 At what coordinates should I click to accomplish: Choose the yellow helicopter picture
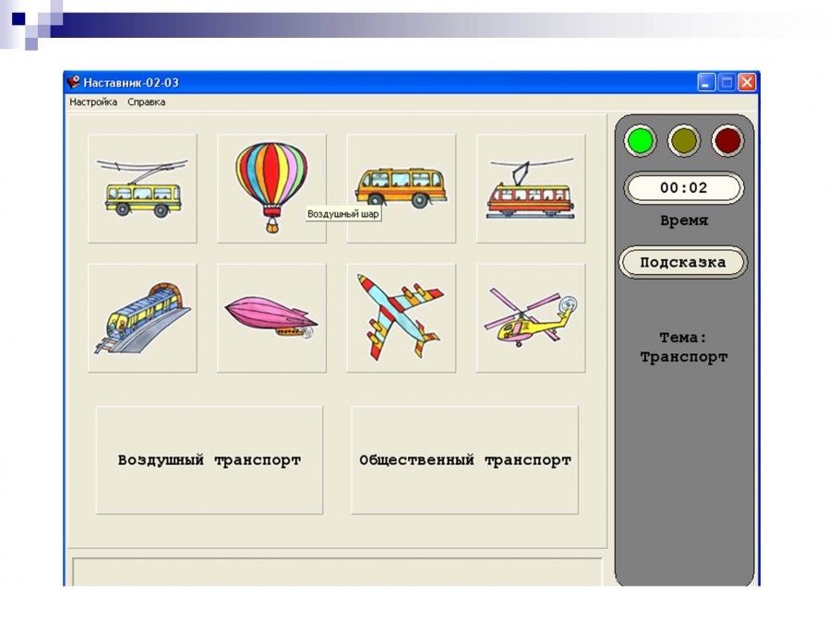pyautogui.click(x=531, y=318)
